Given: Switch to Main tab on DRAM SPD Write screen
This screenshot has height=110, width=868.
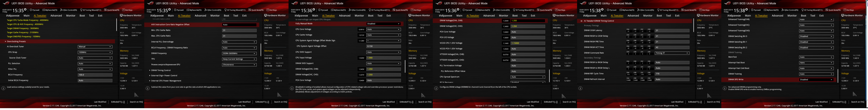Looking at the screenshot, I should 748,15.
